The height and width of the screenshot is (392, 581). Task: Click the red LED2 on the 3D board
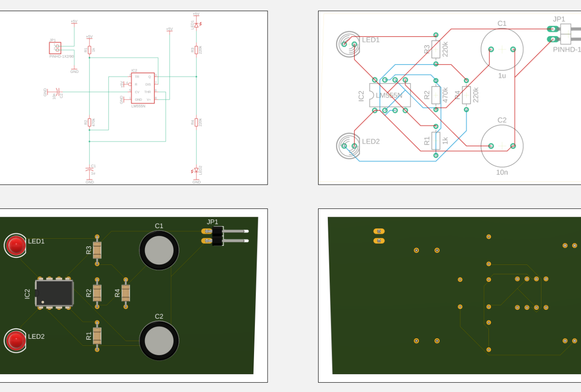coord(16,341)
